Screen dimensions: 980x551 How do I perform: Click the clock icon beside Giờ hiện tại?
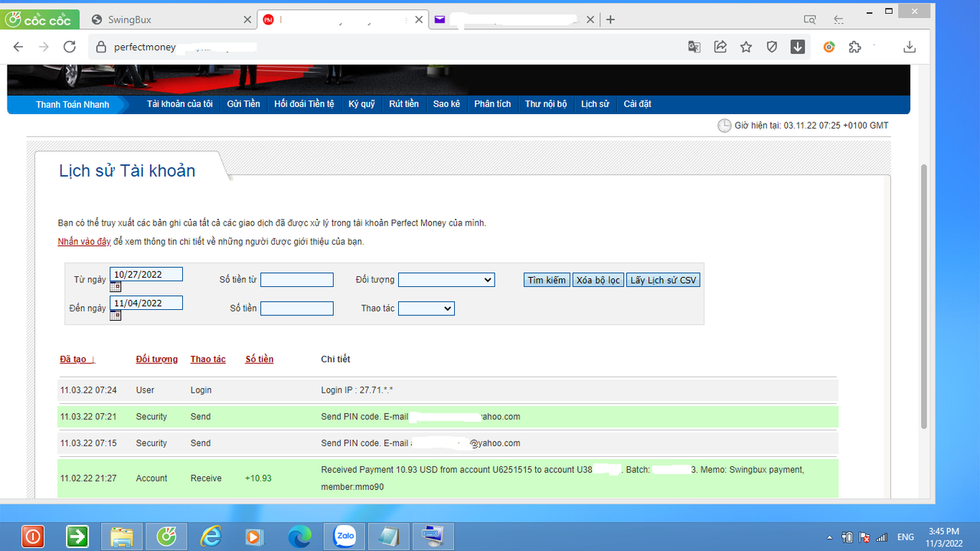[724, 126]
